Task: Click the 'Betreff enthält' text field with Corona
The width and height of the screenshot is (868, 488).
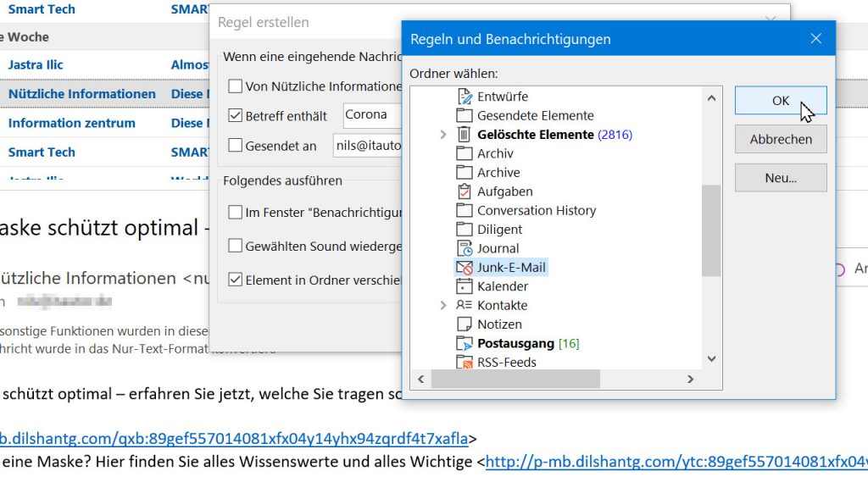Action: (371, 115)
